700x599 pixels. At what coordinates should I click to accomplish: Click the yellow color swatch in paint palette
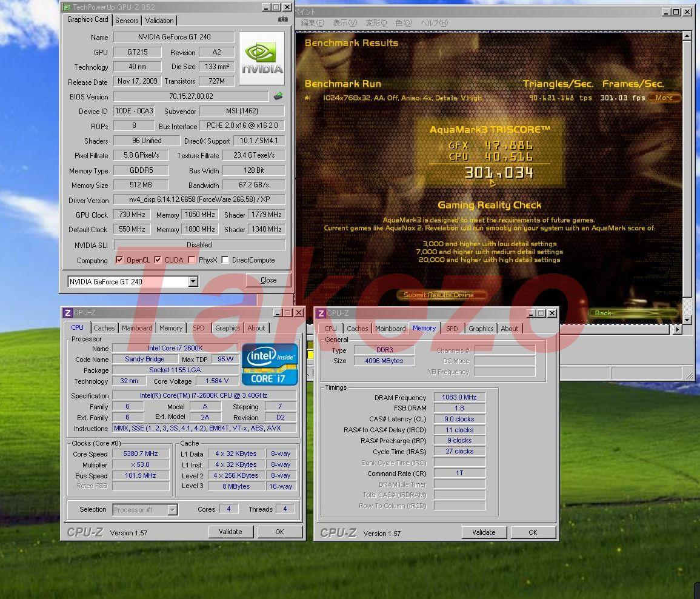point(311,355)
